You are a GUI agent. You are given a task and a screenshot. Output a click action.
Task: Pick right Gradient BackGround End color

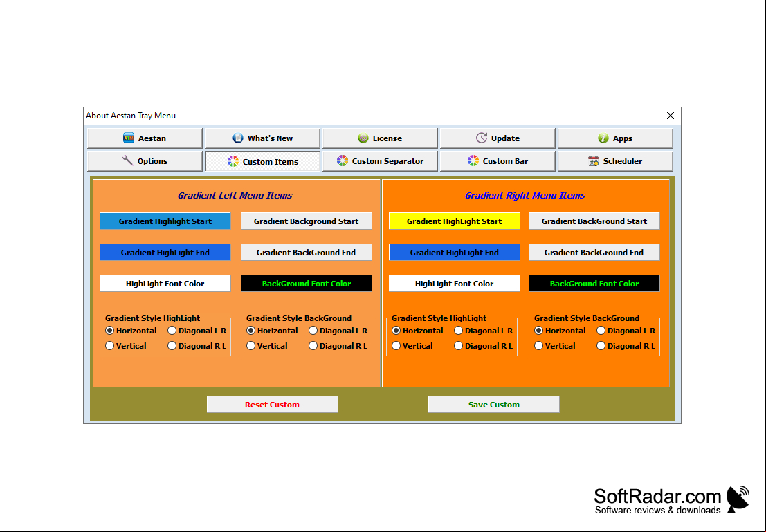[x=594, y=253]
